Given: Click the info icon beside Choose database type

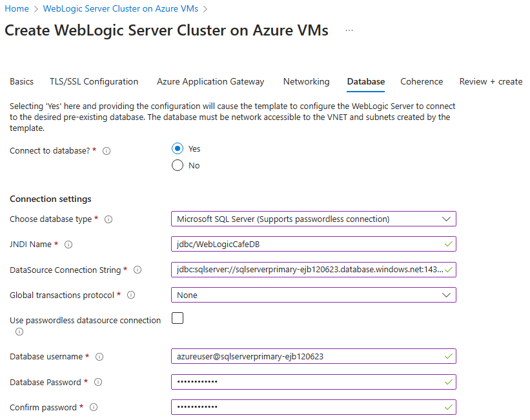Looking at the screenshot, I should pyautogui.click(x=108, y=219).
